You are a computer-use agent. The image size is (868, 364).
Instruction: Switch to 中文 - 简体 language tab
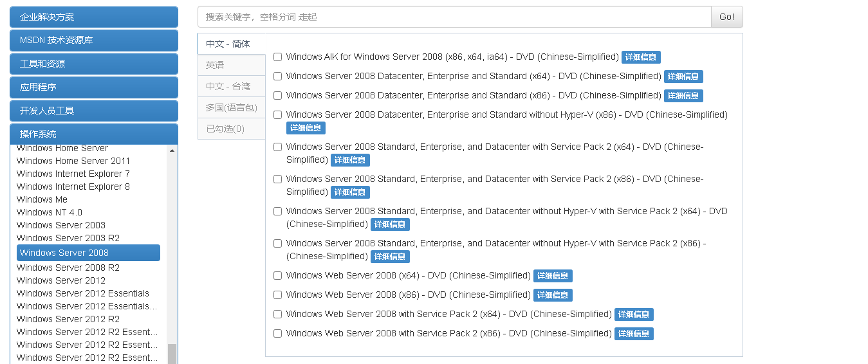coord(232,44)
